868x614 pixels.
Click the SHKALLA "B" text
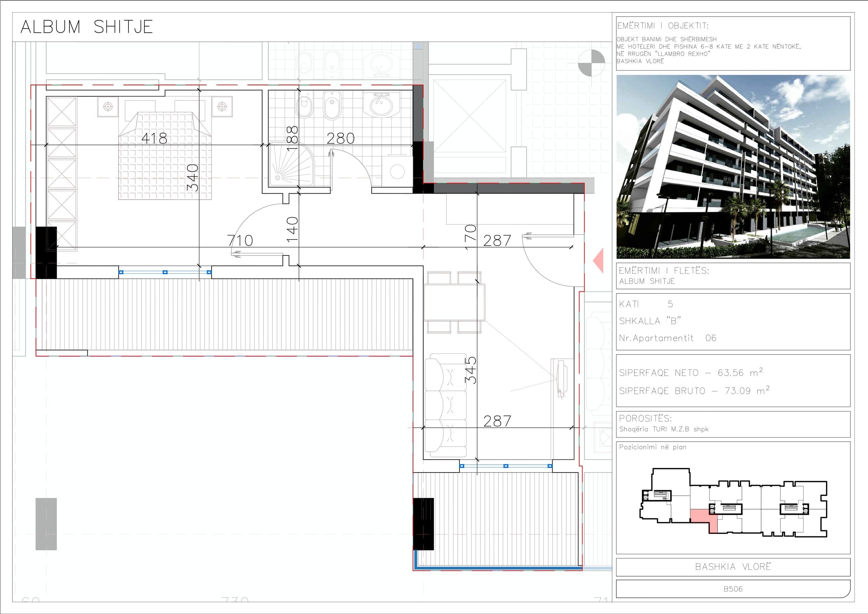(650, 321)
